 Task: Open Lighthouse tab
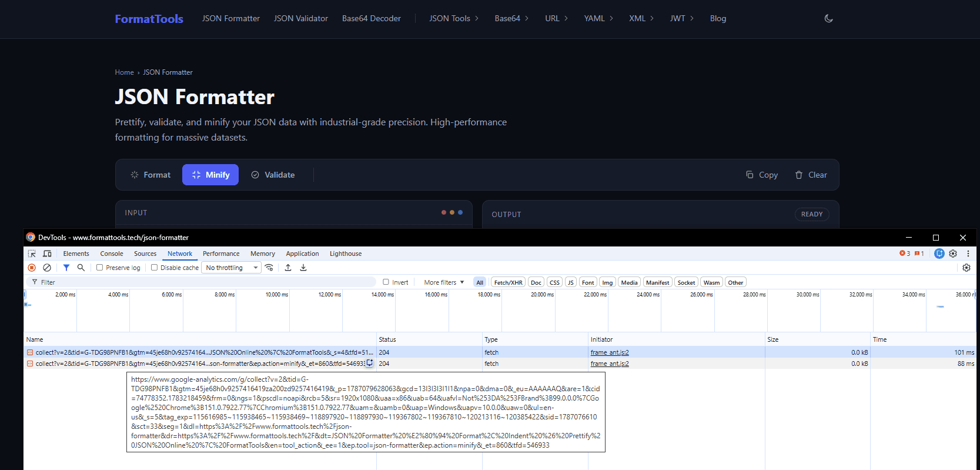pyautogui.click(x=346, y=254)
